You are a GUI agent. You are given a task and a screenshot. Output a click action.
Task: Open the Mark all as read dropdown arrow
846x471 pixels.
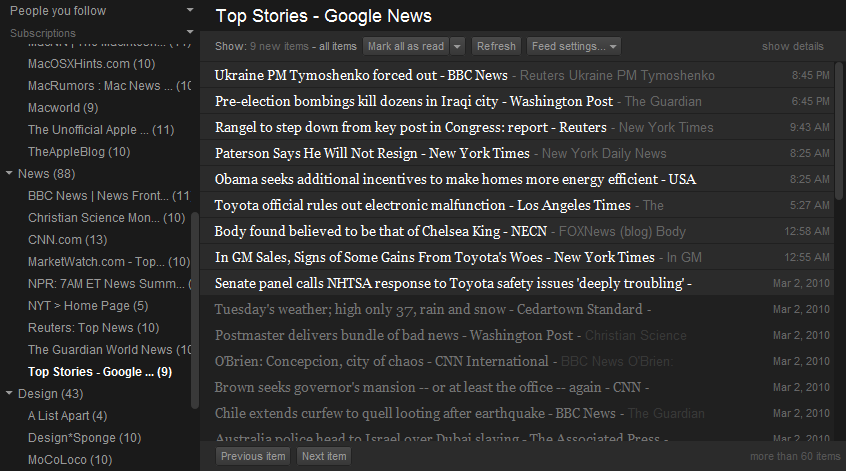point(457,46)
